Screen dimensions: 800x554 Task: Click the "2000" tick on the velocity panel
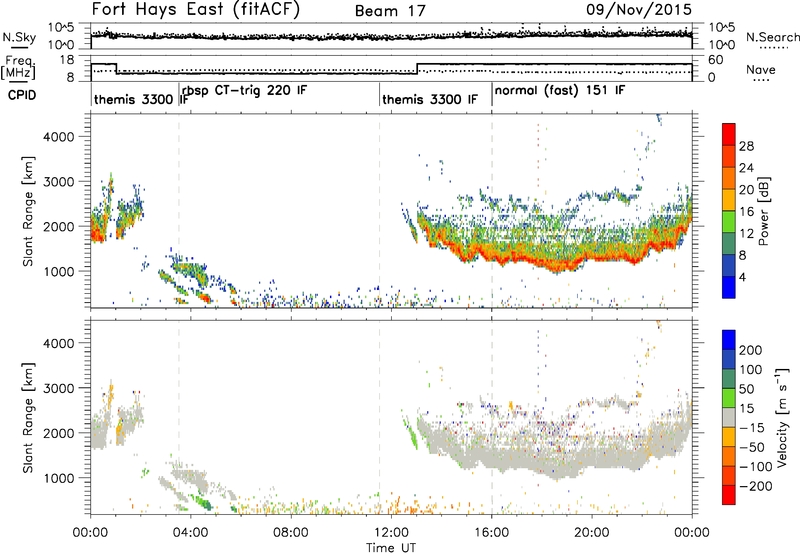[x=58, y=433]
